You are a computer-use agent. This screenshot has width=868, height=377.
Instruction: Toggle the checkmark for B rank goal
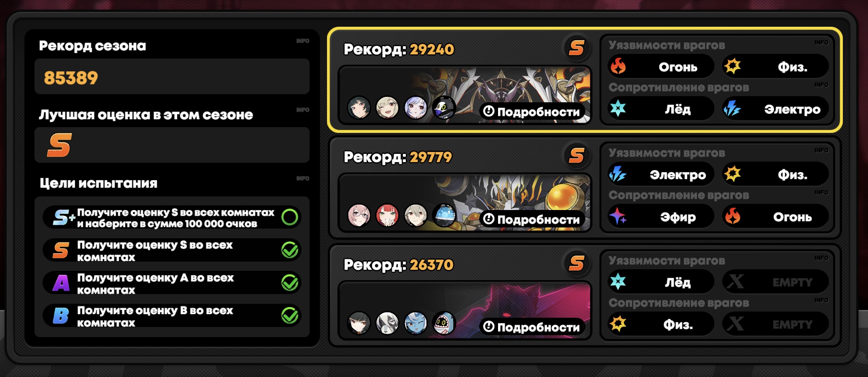[x=289, y=315]
